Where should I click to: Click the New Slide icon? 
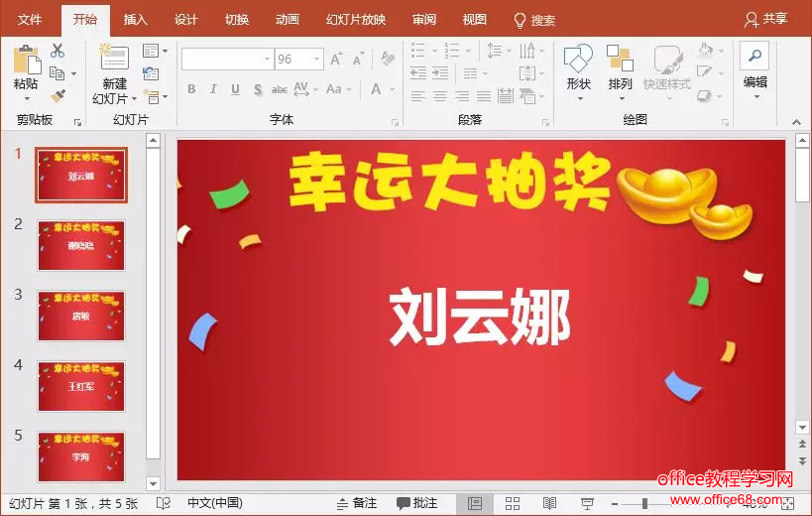coord(114,57)
